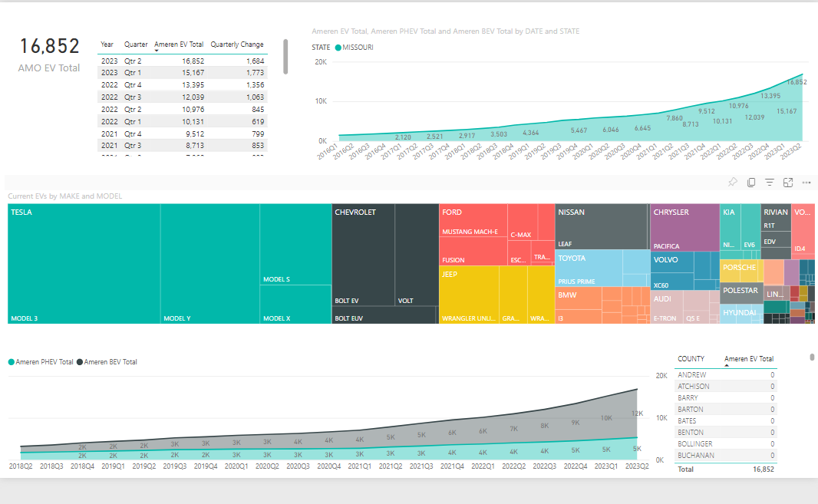Open the treemap in focus mode
The height and width of the screenshot is (504, 818).
point(788,183)
